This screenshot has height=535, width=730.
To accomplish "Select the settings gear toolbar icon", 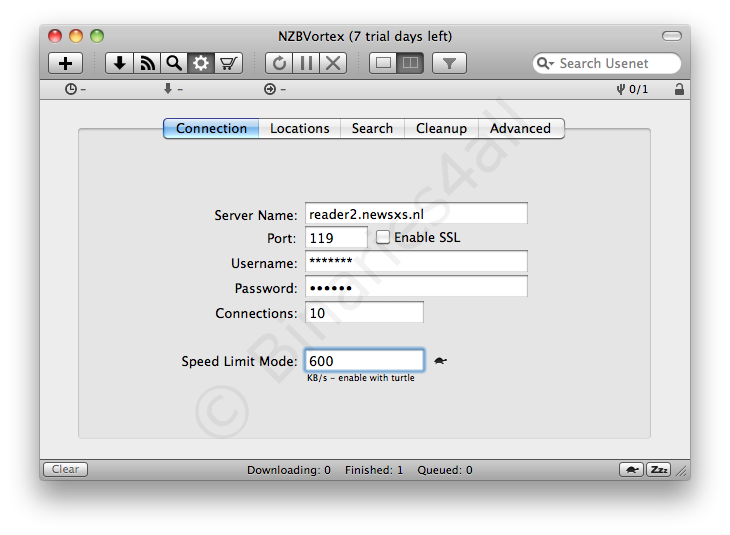I will (201, 63).
